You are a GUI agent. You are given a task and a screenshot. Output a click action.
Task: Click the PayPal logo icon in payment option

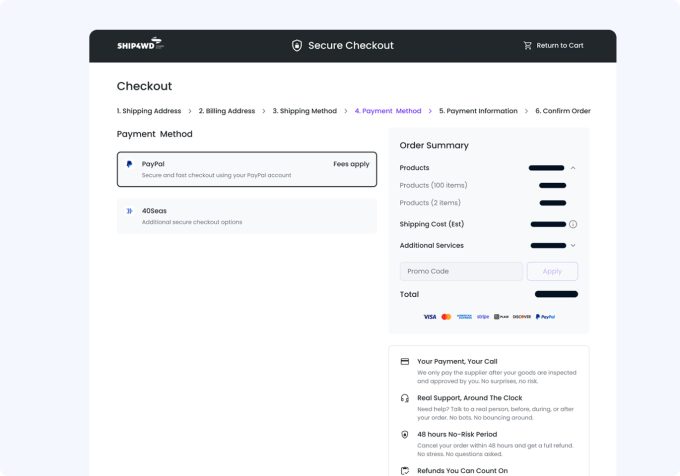[x=129, y=164]
